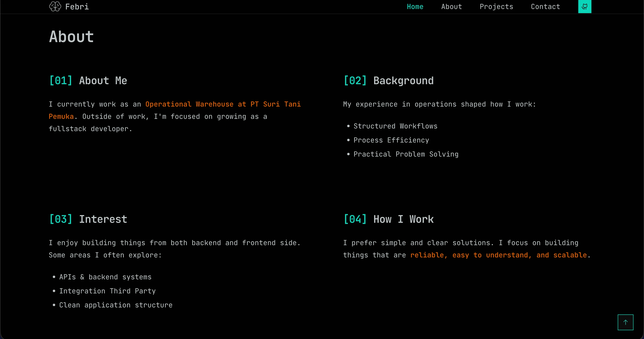Select Contact in the navigation bar

545,7
